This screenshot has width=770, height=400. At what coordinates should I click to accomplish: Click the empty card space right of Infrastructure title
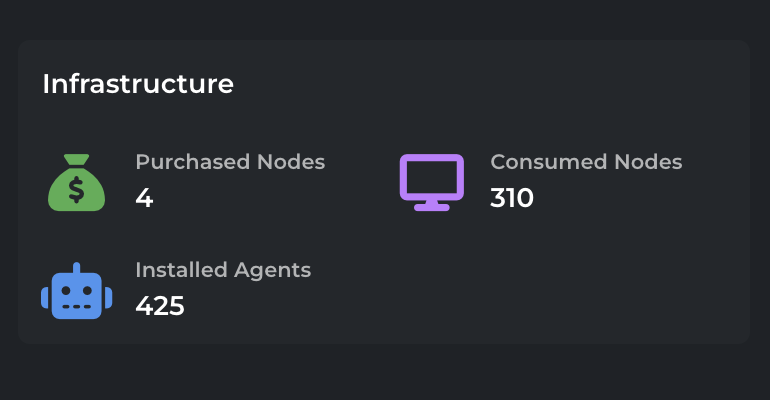click(500, 84)
